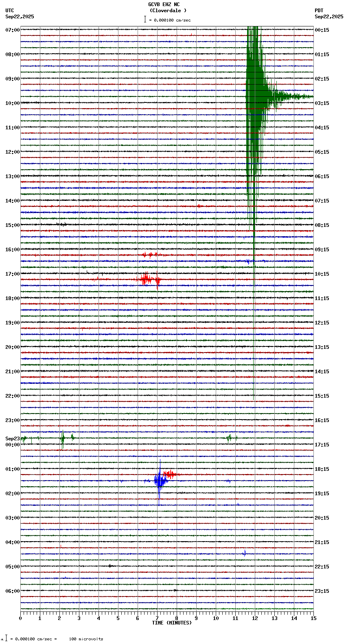This screenshot has height=644, width=346.
Task: Select the 08:00 UTC row label
Action: click(x=13, y=54)
